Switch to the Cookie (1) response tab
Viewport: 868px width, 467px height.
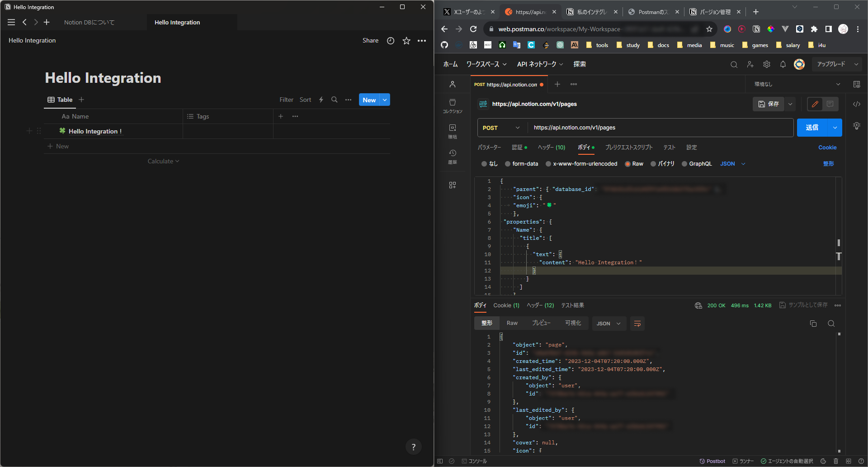506,305
